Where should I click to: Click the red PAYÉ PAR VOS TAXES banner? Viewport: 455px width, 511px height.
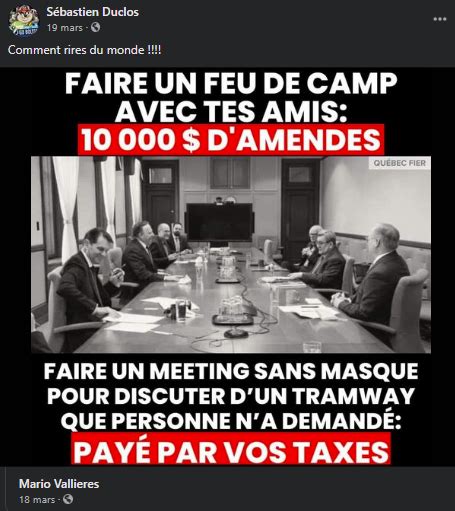(231, 450)
